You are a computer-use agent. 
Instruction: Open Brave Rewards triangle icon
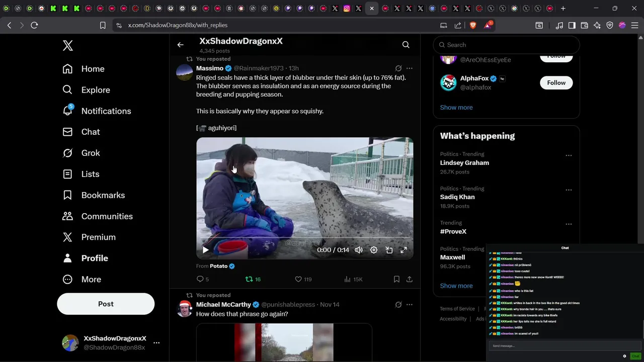488,25
